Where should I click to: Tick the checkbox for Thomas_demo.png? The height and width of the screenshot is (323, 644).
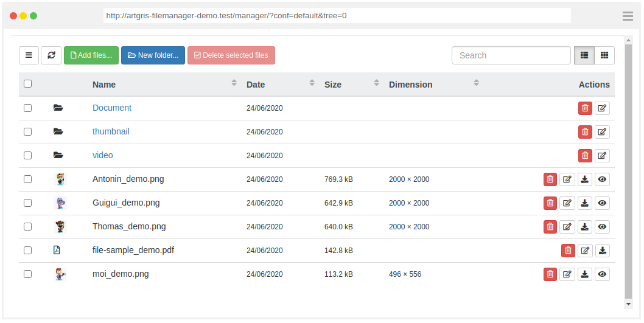(x=28, y=226)
